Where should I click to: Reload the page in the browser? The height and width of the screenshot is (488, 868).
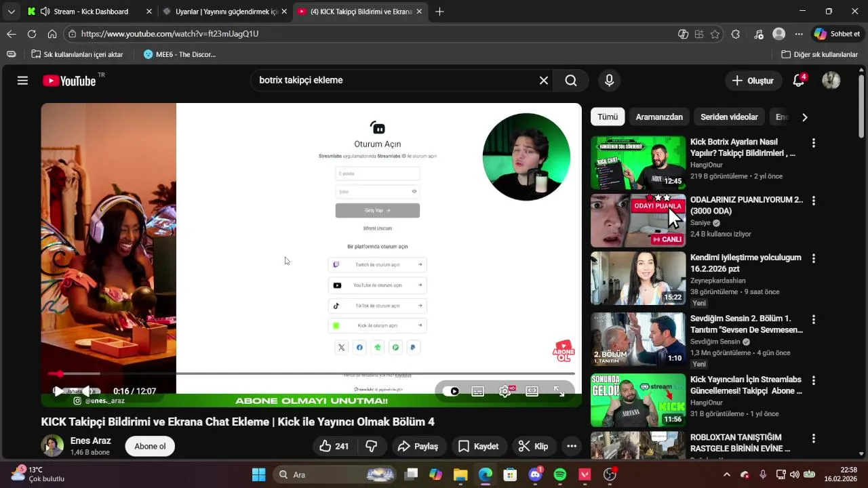(32, 34)
